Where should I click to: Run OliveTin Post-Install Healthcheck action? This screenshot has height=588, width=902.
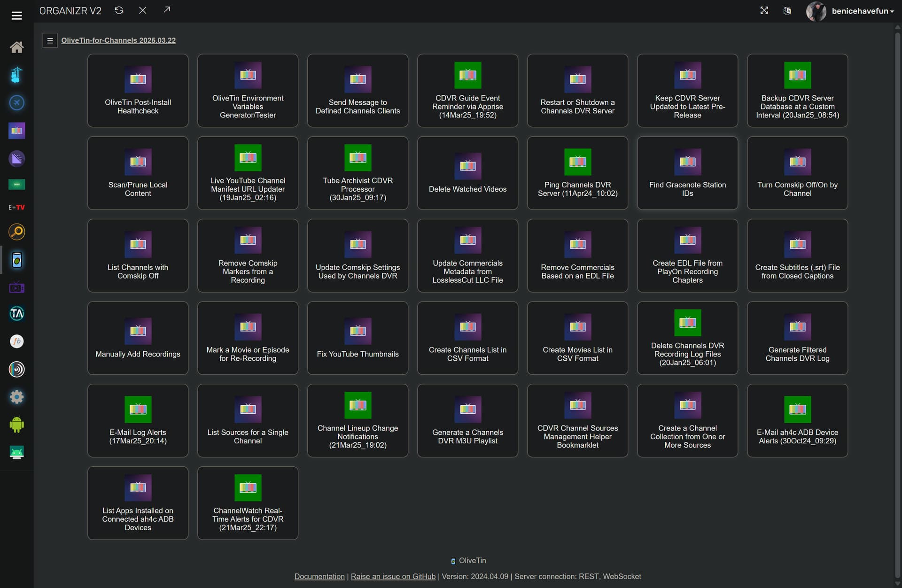coord(138,91)
